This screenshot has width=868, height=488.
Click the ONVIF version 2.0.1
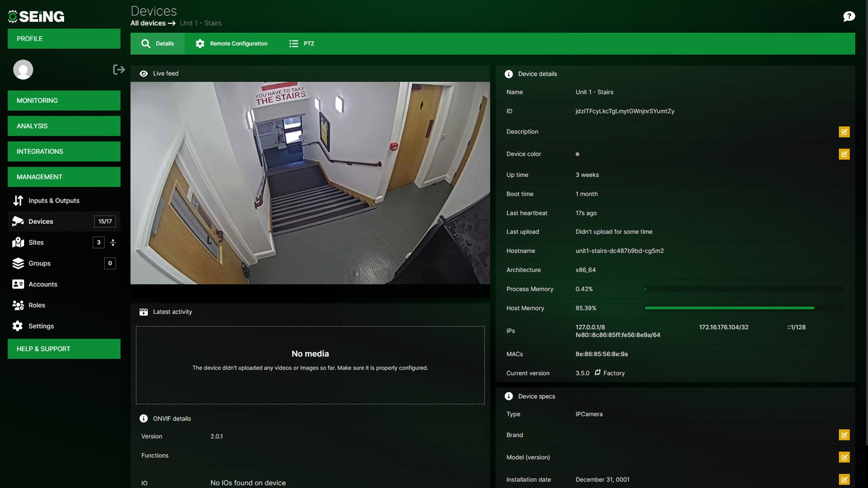tap(217, 437)
